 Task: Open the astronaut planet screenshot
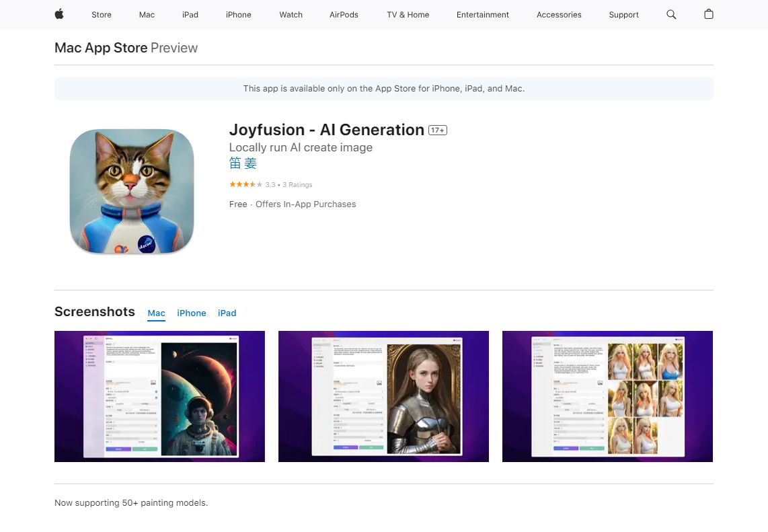click(159, 396)
